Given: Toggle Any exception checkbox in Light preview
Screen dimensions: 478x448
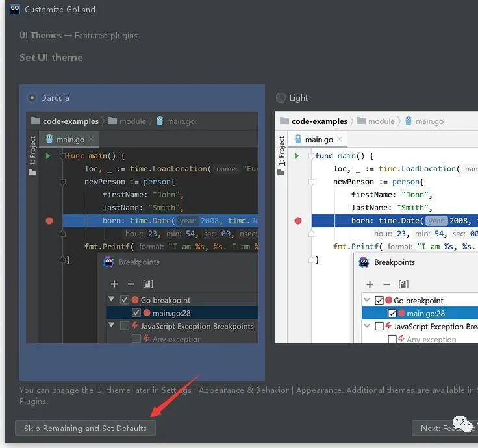Looking at the screenshot, I should 392,339.
